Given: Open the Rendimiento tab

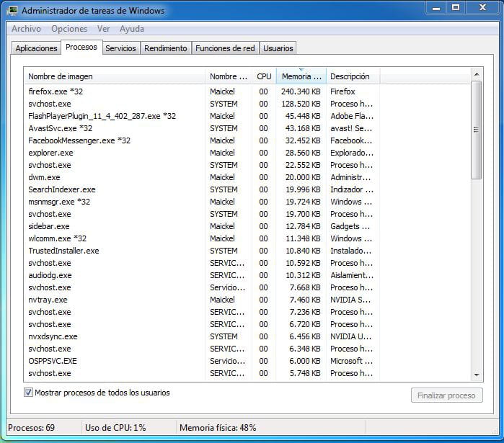Looking at the screenshot, I should [x=166, y=48].
